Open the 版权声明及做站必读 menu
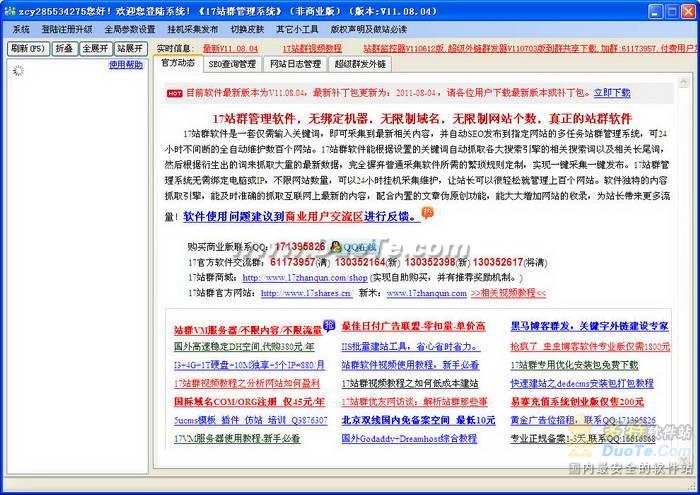 tap(369, 29)
